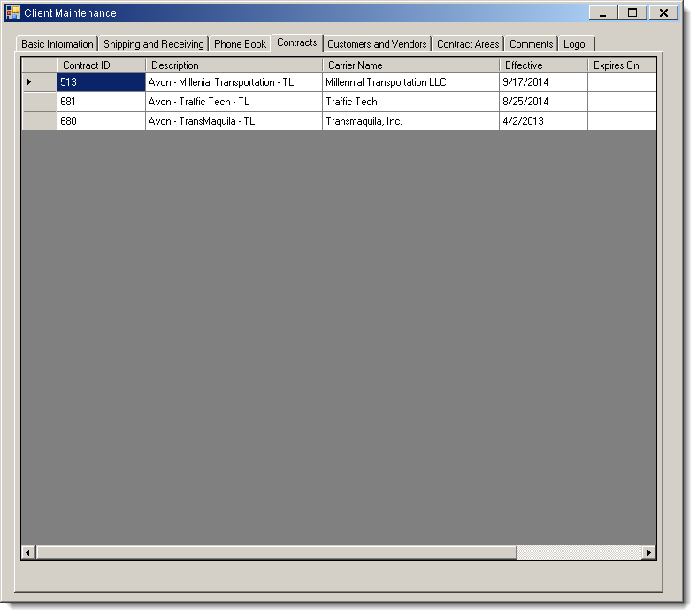697x616 pixels.
Task: Click scrollbar track right of thumb
Action: 579,552
